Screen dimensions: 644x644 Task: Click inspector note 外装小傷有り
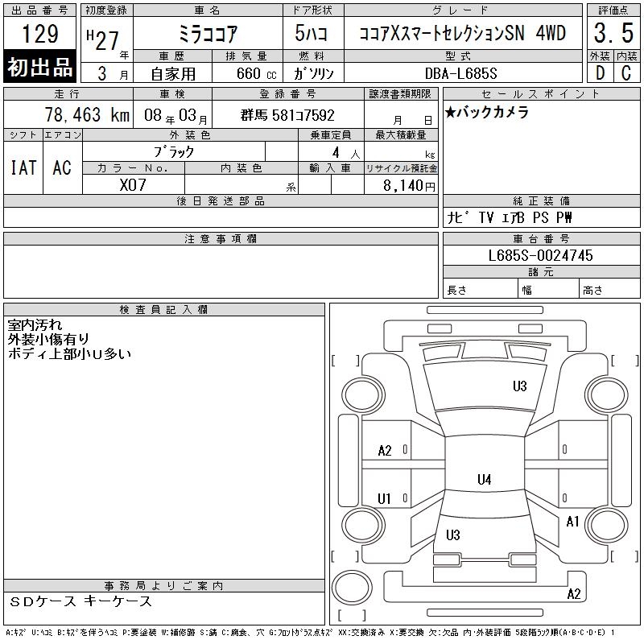click(x=48, y=339)
